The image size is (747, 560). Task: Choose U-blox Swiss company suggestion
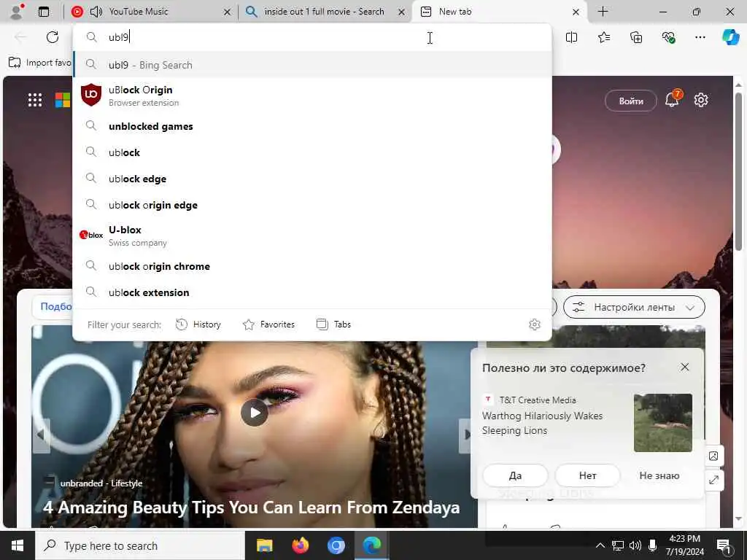[x=312, y=236]
